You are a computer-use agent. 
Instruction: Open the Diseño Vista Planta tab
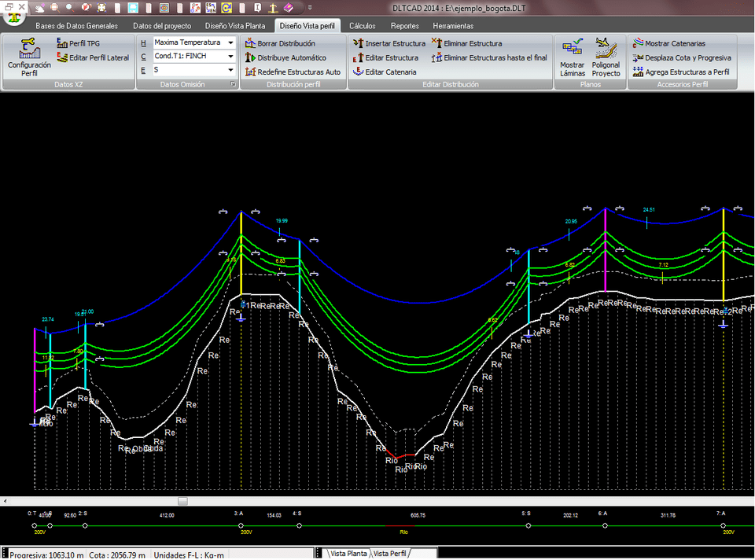pyautogui.click(x=235, y=26)
